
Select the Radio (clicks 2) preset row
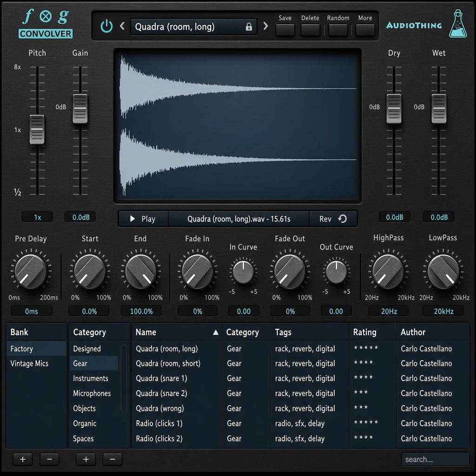301,438
